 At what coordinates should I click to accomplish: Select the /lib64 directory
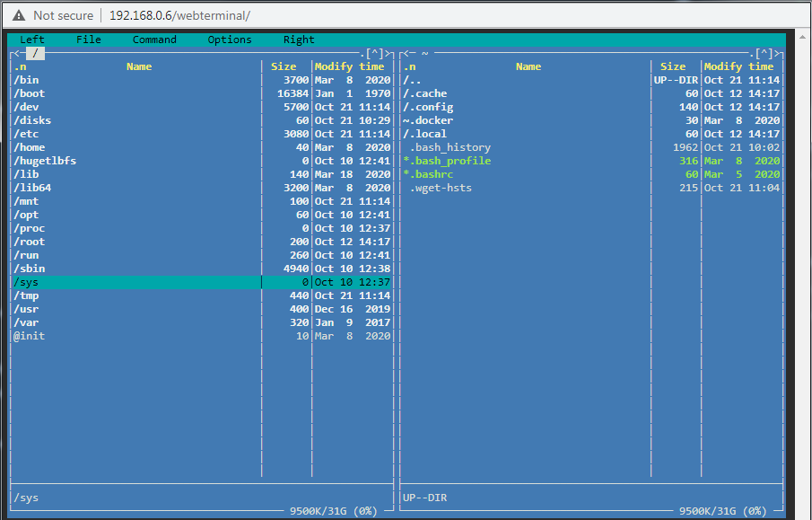pyautogui.click(x=202, y=188)
